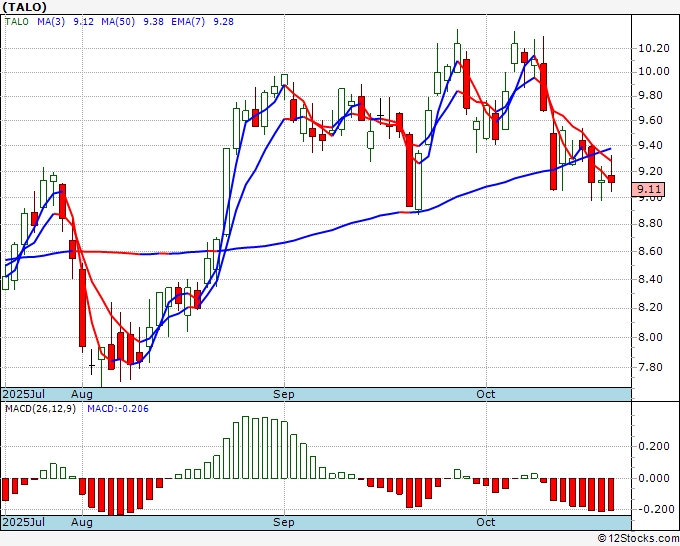Click the last red MACD histogram bar
The width and height of the screenshot is (680, 546).
611,494
